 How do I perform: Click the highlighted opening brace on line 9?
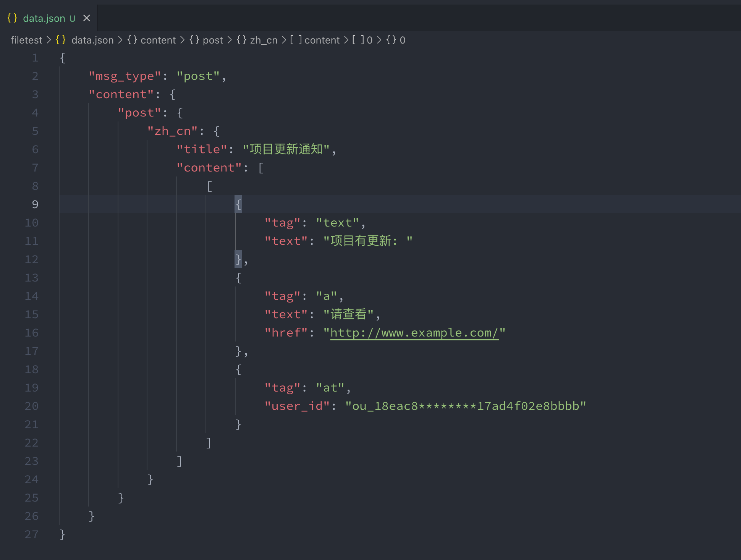238,204
